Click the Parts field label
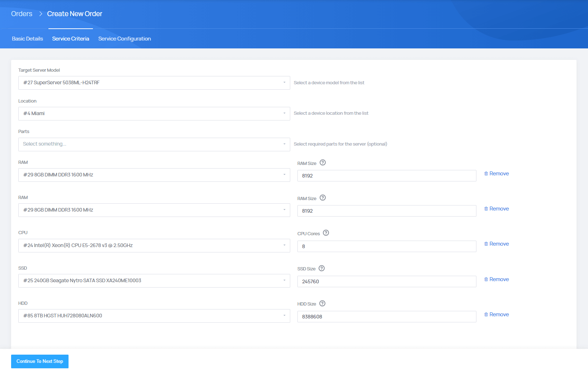This screenshot has height=374, width=588. tap(24, 132)
